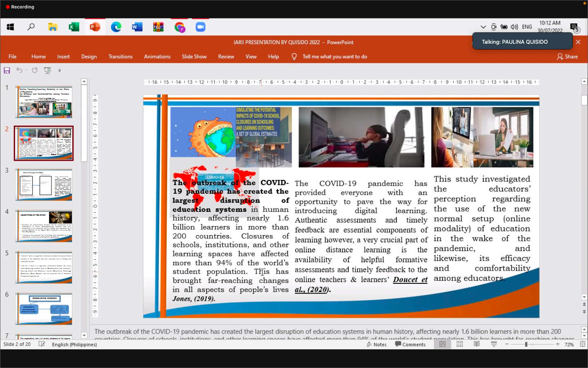588x368 pixels.
Task: Select slide 4 thumbnail
Action: tap(44, 226)
